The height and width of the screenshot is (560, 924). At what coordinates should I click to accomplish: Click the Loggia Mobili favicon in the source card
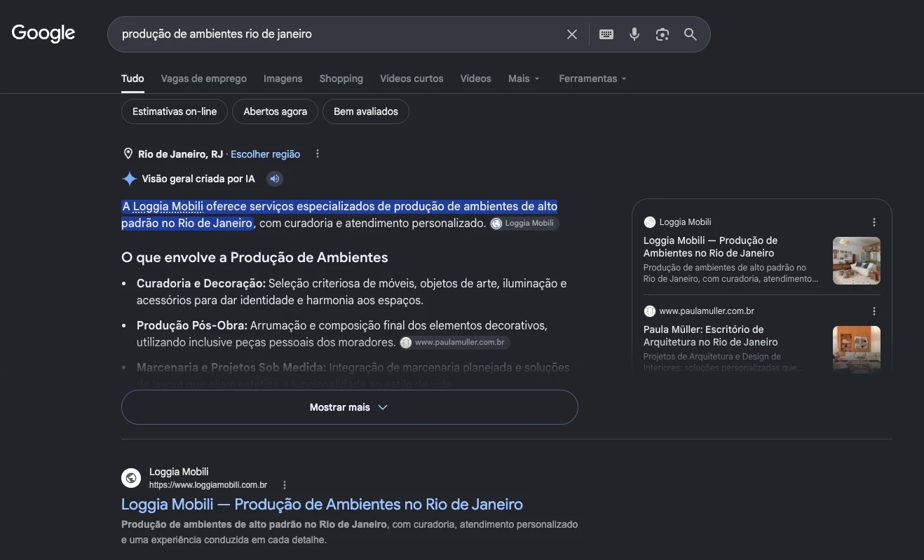[x=650, y=222]
